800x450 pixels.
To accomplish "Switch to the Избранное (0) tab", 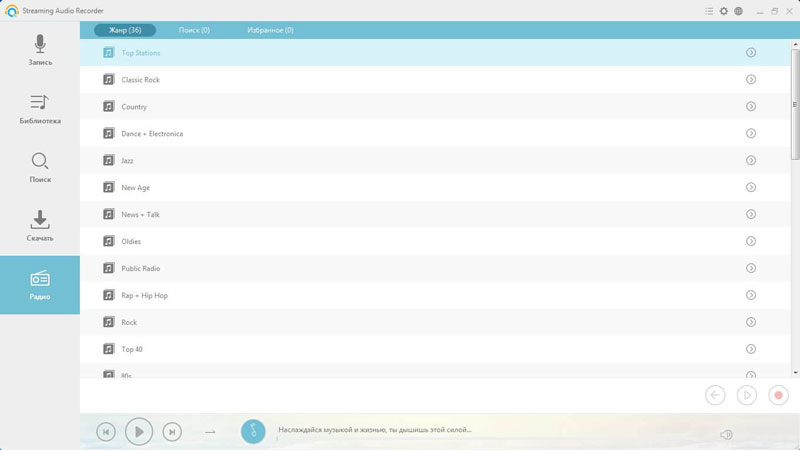I will tap(270, 30).
